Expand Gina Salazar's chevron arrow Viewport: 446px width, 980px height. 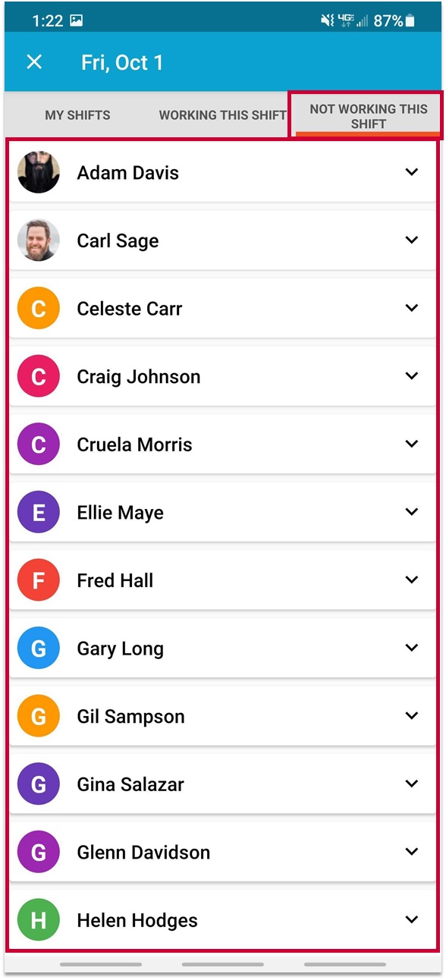412,784
